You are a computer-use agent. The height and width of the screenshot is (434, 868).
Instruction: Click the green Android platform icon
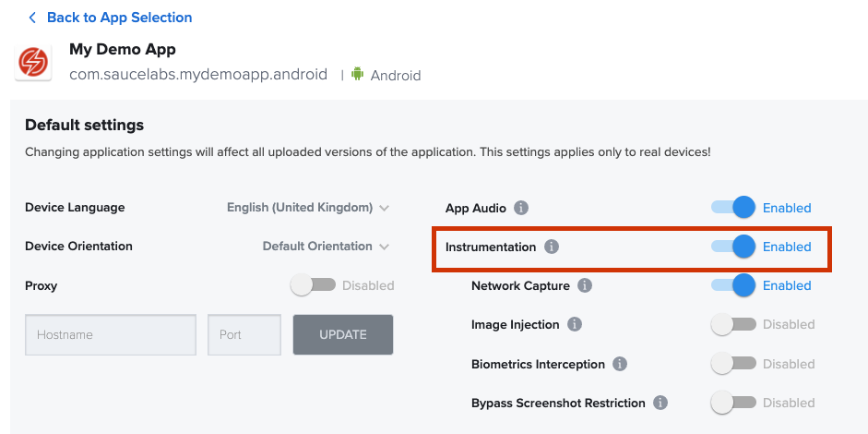(357, 75)
